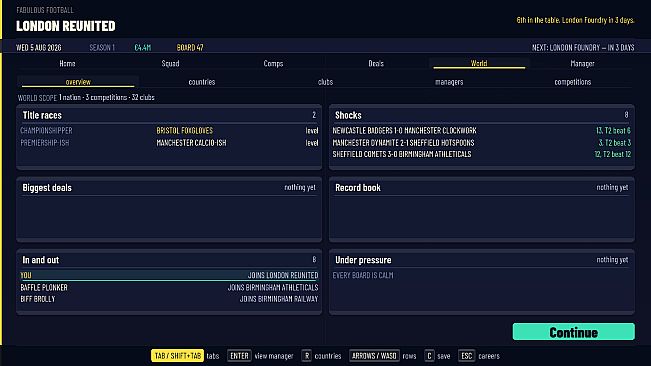Open the Manager tab
Image resolution: width=651 pixels, height=366 pixels.
pyautogui.click(x=582, y=63)
